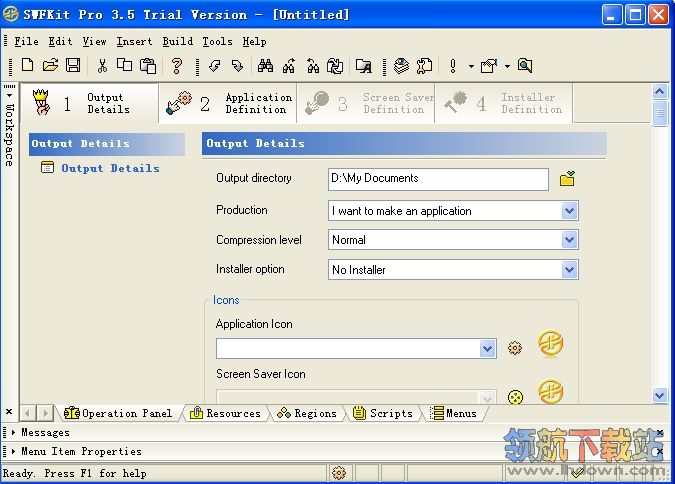Click the gear icon in status bar
The width and height of the screenshot is (675, 484).
pos(339,473)
